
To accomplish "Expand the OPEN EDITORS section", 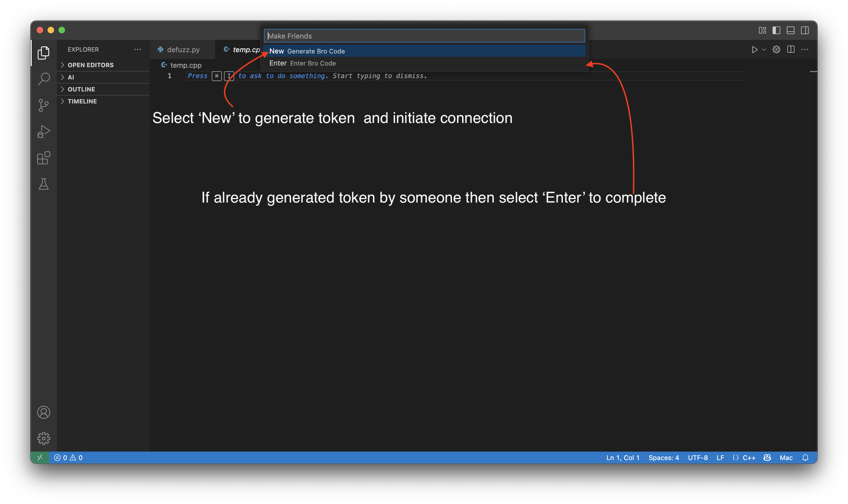I will tap(90, 65).
